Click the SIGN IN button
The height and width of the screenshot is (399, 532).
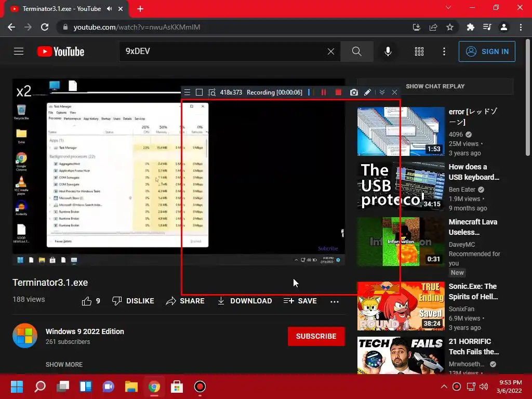point(487,51)
